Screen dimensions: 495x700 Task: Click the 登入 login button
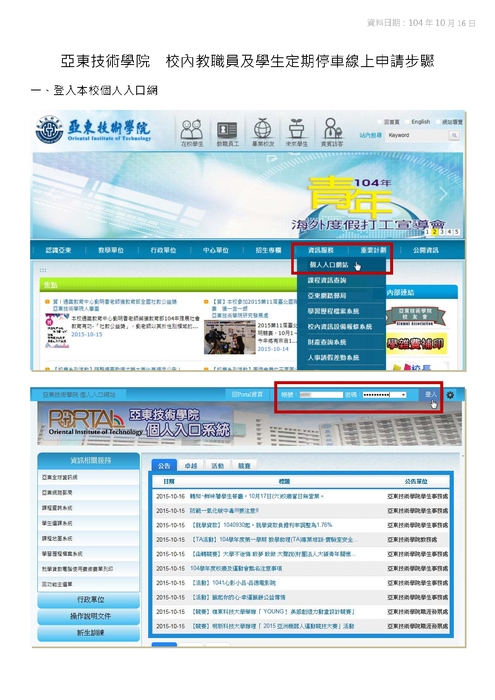click(430, 394)
